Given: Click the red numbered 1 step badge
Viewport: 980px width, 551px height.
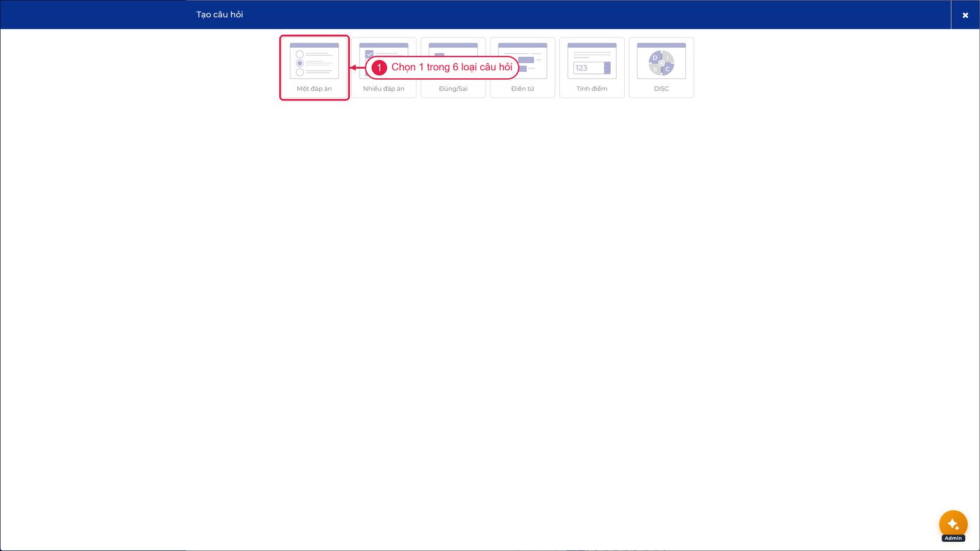Looking at the screenshot, I should pos(379,67).
